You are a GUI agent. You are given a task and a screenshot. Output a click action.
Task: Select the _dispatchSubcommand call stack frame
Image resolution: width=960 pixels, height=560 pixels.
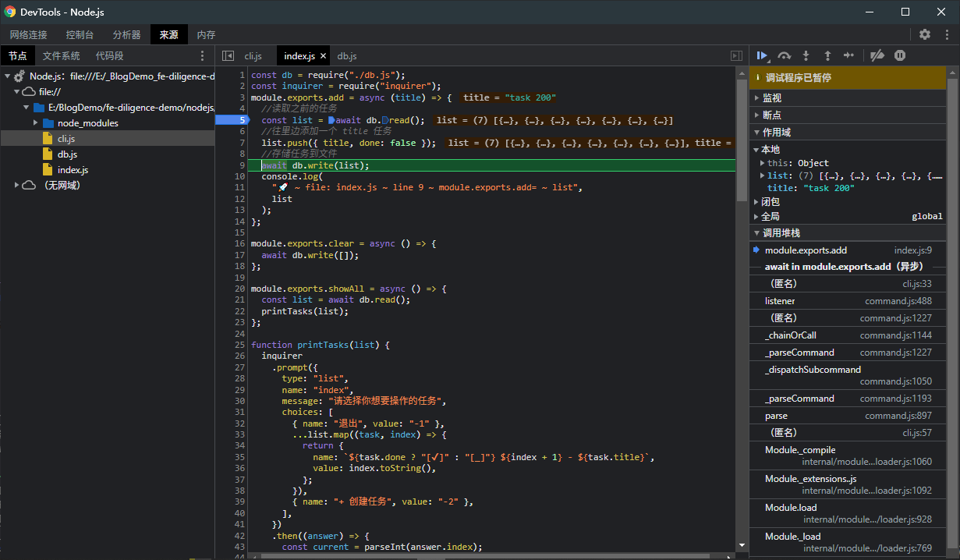pyautogui.click(x=848, y=375)
